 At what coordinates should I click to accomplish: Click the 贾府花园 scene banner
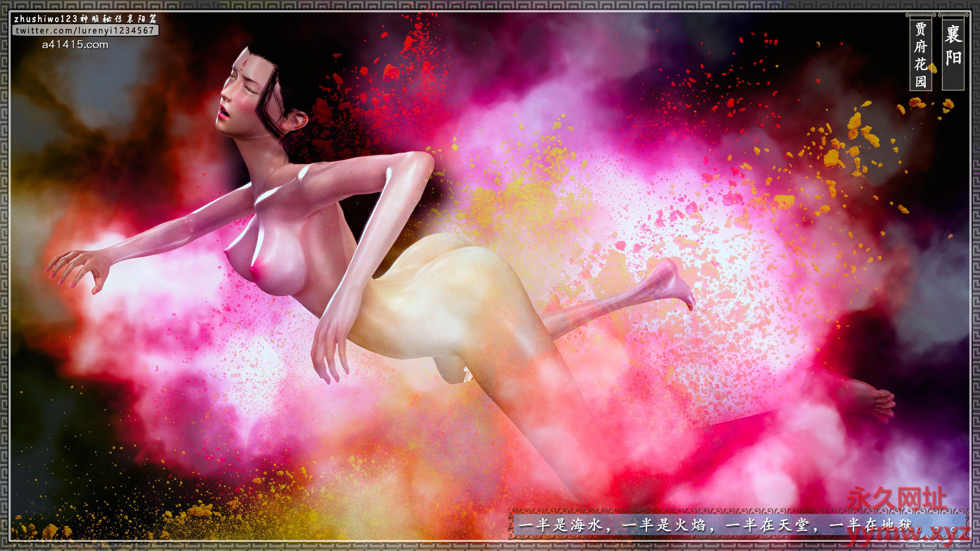(920, 54)
